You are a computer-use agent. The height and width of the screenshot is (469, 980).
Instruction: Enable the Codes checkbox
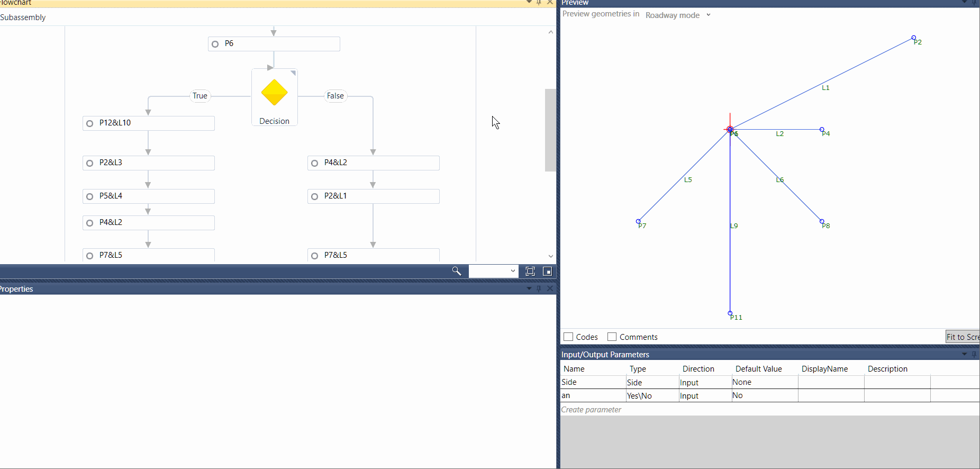coord(568,337)
